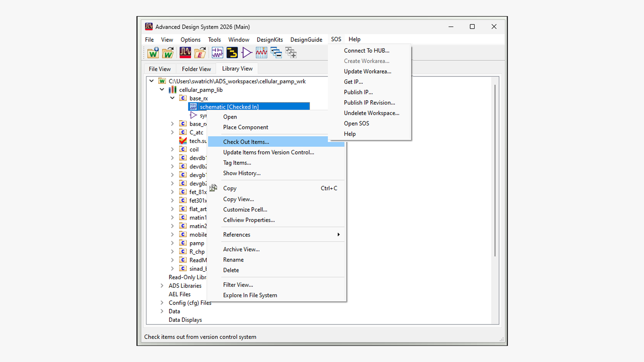Switch to the Folder View tab
This screenshot has width=644, height=362.
tap(196, 69)
